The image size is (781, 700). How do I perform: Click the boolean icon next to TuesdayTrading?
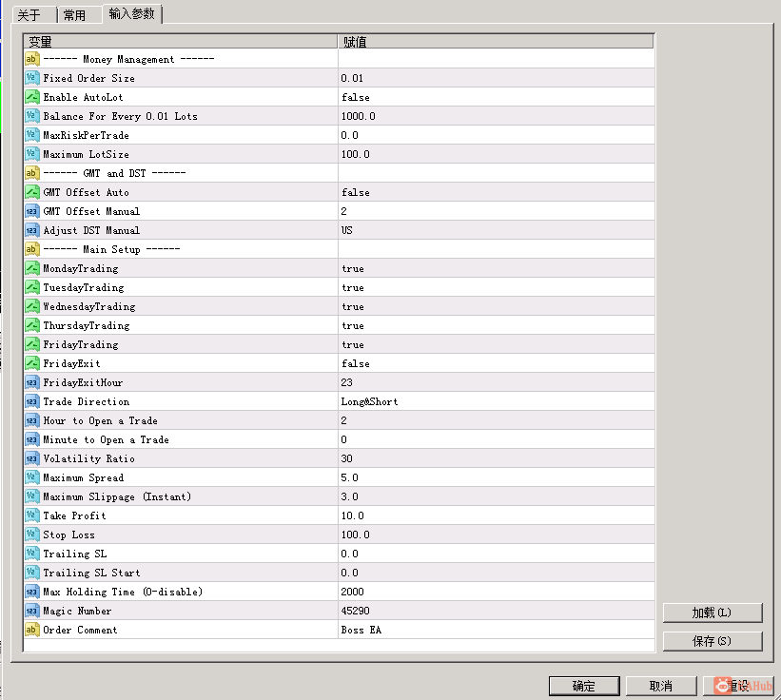32,287
